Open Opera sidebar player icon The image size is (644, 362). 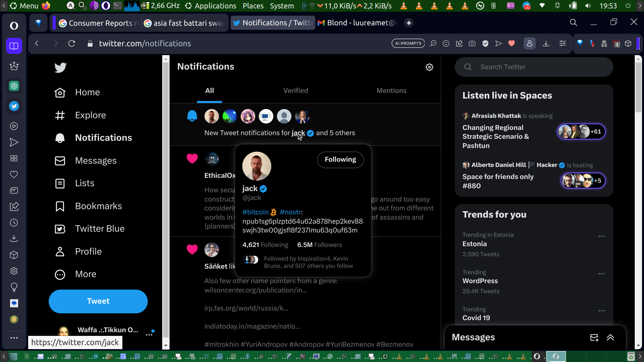point(14,126)
